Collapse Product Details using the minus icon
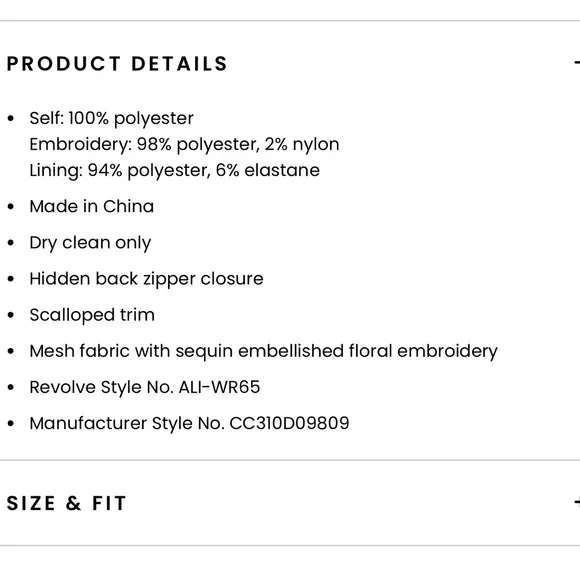This screenshot has width=580, height=580. 577,63
